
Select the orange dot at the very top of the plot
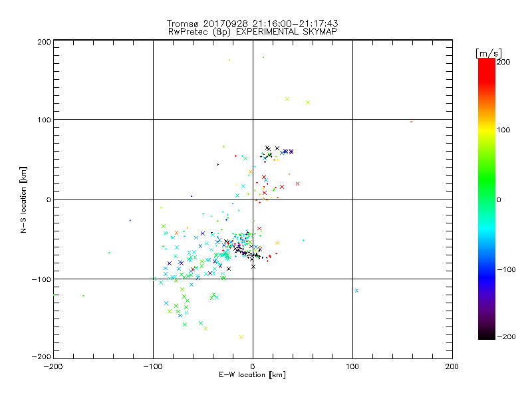(x=229, y=61)
